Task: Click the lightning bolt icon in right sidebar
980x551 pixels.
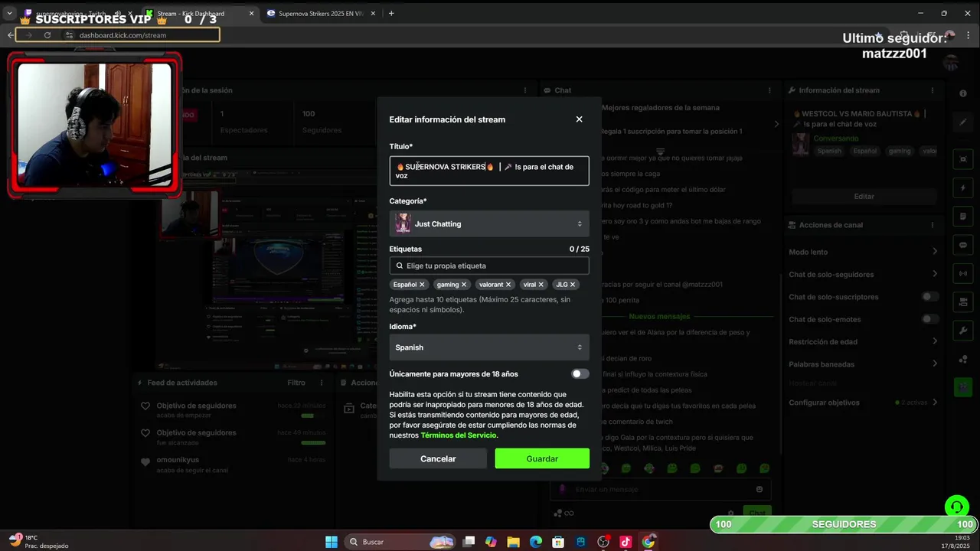Action: [963, 188]
